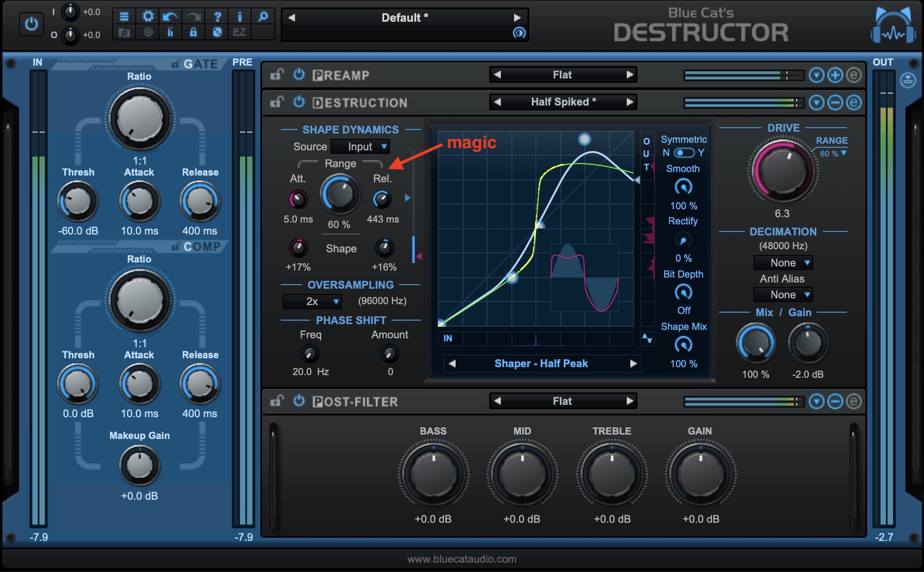Toggle the Symmetric N/Y switch
The height and width of the screenshot is (572, 924).
(684, 153)
